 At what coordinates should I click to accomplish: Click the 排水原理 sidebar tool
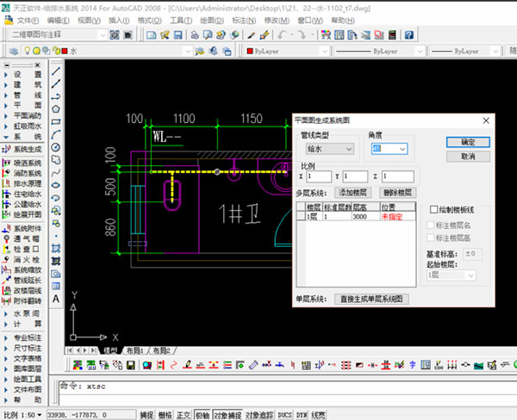[27, 183]
